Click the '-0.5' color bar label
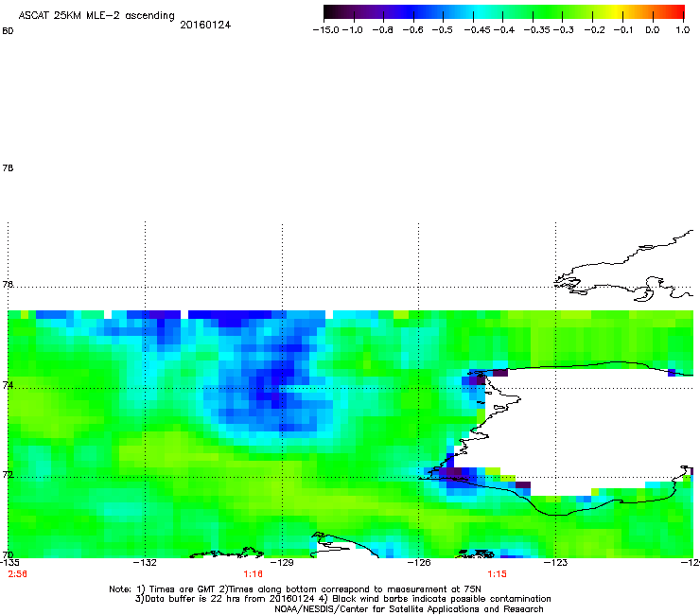The width and height of the screenshot is (700, 615). click(443, 30)
